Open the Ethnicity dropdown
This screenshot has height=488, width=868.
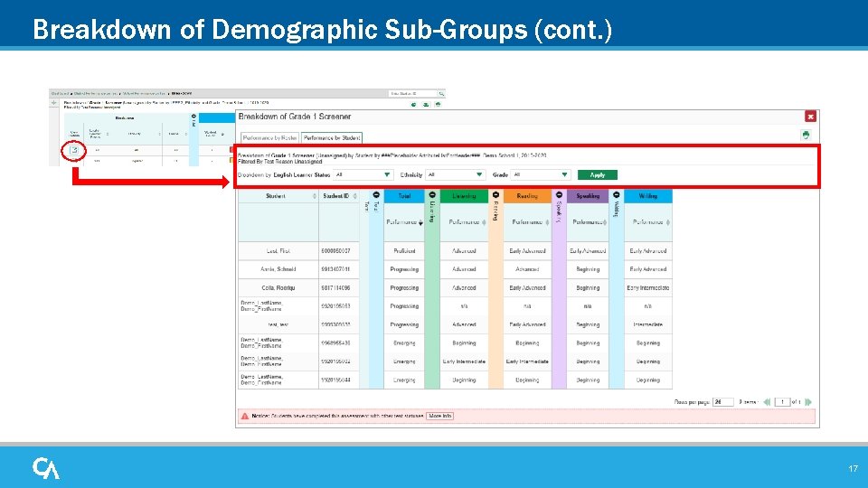(455, 174)
